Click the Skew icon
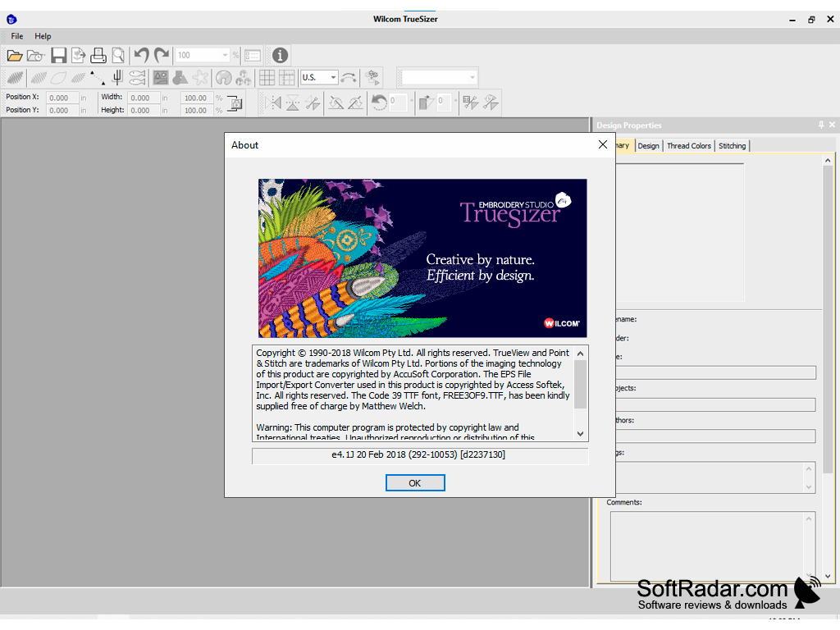This screenshot has height=630, width=840. (x=426, y=103)
